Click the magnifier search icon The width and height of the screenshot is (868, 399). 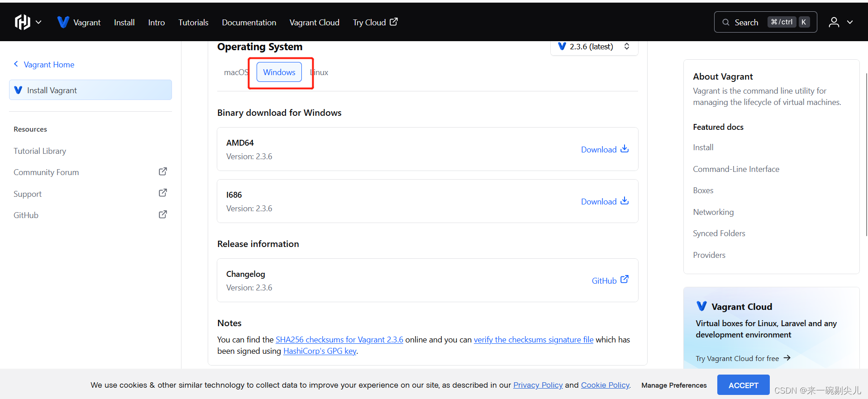tap(726, 22)
